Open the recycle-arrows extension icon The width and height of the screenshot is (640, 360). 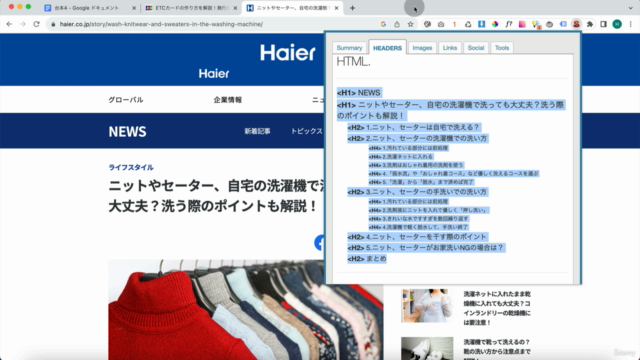coord(468,24)
